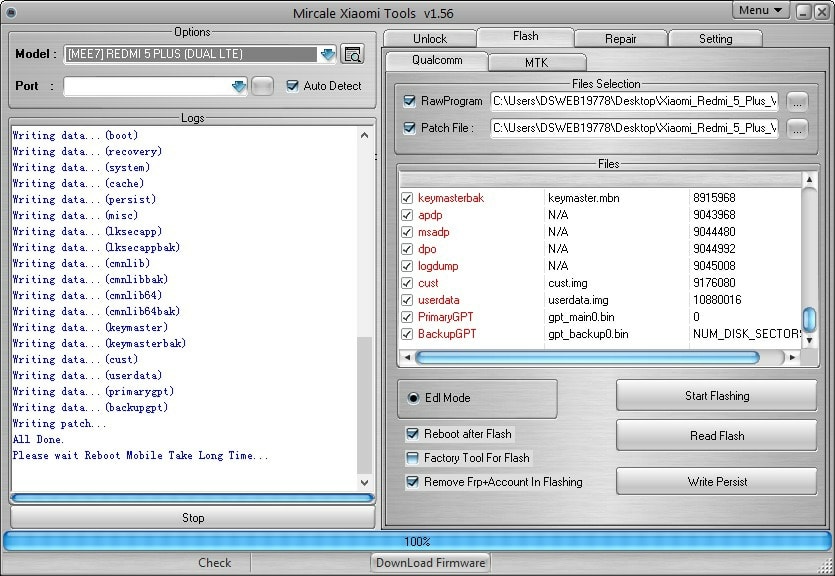835x576 pixels.
Task: Toggle Auto Detect checkbox
Action: point(292,86)
